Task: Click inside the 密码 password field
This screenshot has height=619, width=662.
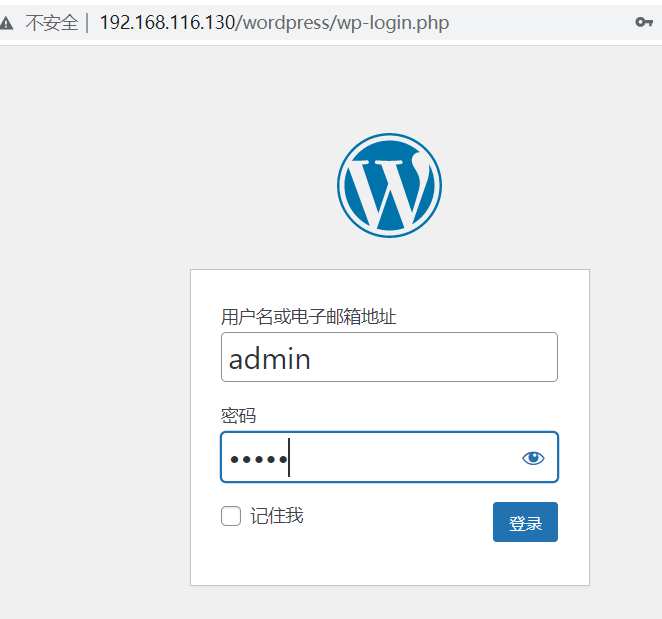Action: coord(389,457)
